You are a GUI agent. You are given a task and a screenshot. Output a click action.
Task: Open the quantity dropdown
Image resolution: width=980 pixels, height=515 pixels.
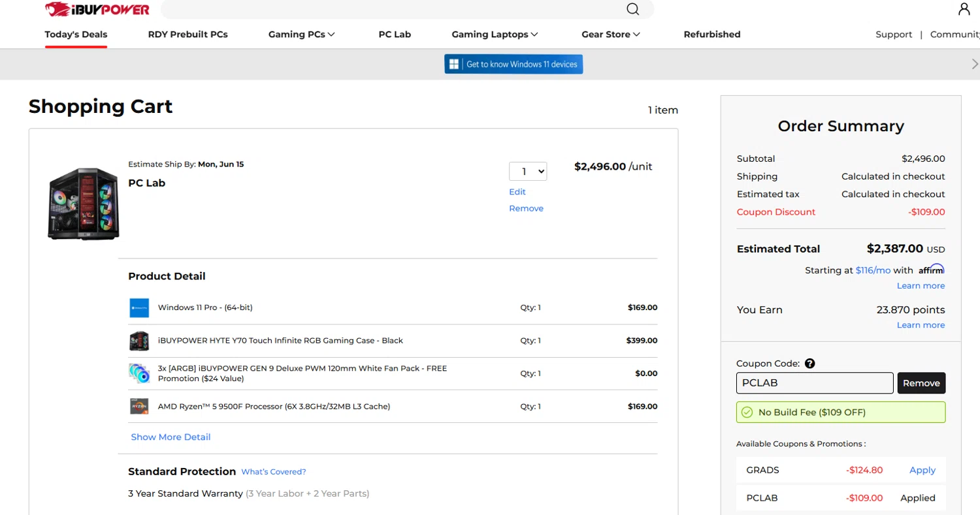tap(528, 172)
